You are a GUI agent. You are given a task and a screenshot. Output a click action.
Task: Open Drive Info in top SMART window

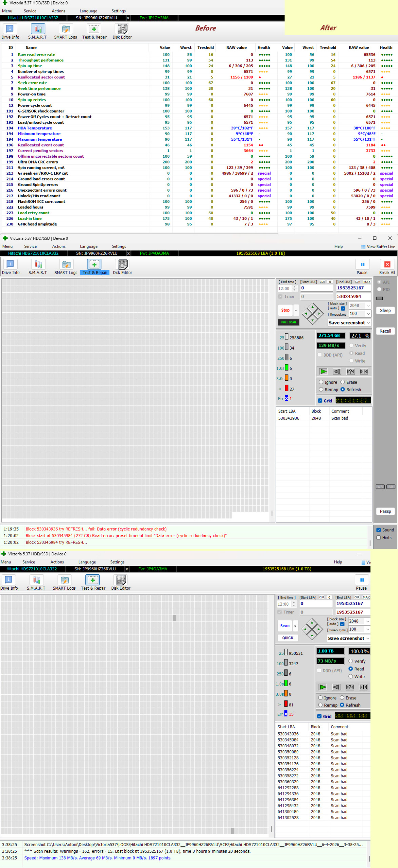10,32
